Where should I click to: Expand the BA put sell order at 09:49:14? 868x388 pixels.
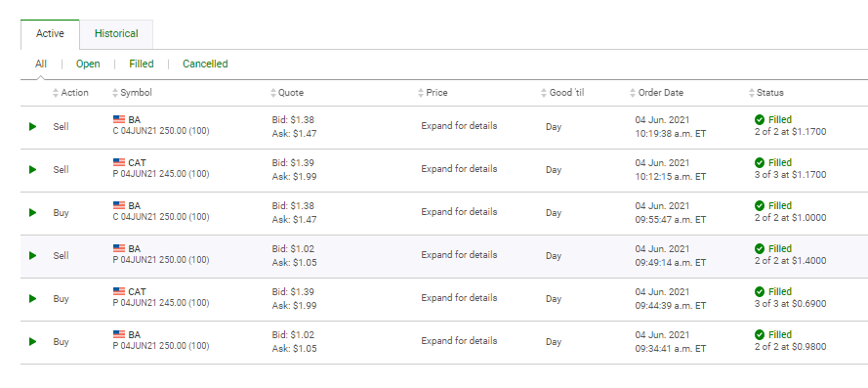click(x=32, y=255)
